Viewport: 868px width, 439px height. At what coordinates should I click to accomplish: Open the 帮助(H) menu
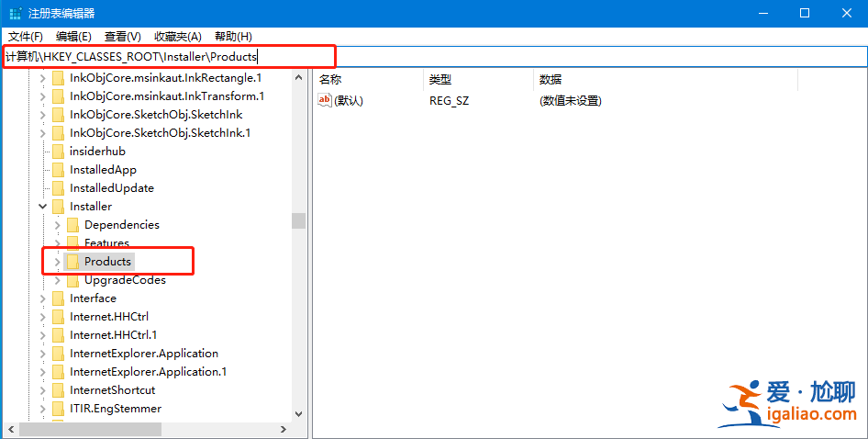point(233,37)
